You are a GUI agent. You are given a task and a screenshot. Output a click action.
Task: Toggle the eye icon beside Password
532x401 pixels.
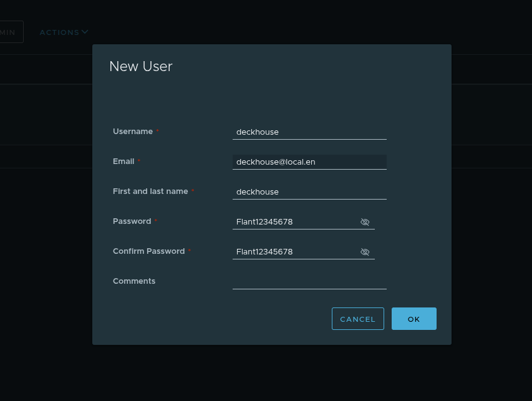pyautogui.click(x=365, y=222)
